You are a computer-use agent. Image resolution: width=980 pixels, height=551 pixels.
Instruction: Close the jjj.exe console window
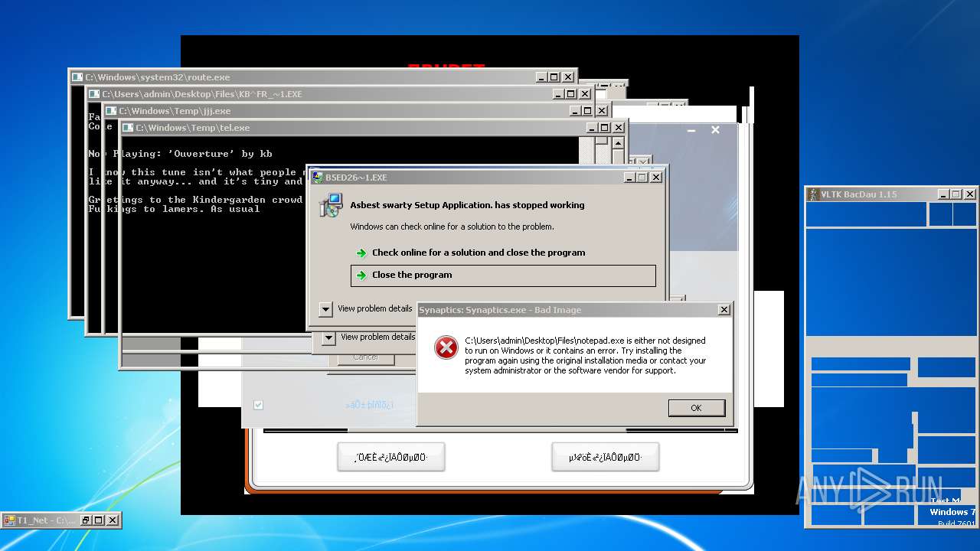(603, 111)
